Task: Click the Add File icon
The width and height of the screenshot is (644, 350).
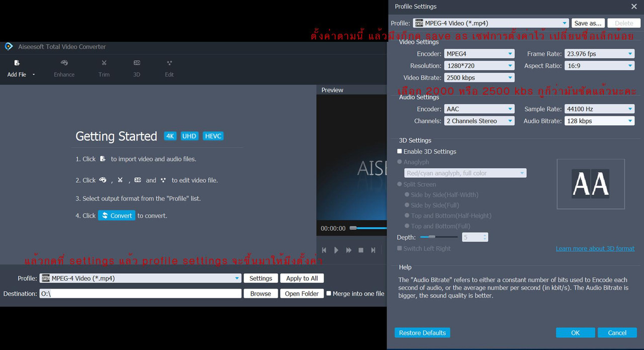Action: [17, 63]
